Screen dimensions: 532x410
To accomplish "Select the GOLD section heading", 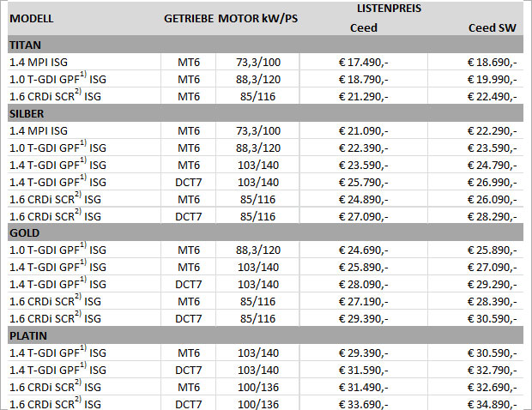I will point(24,232).
